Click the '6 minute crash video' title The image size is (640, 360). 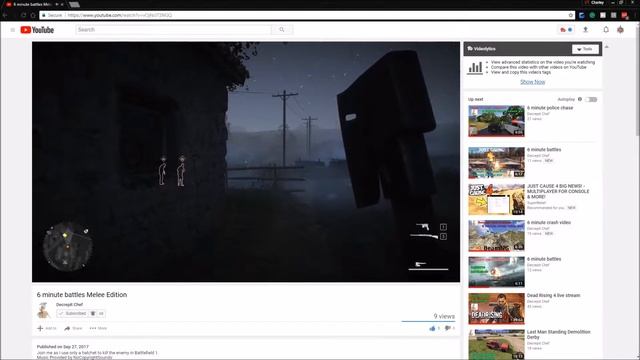[x=549, y=222]
